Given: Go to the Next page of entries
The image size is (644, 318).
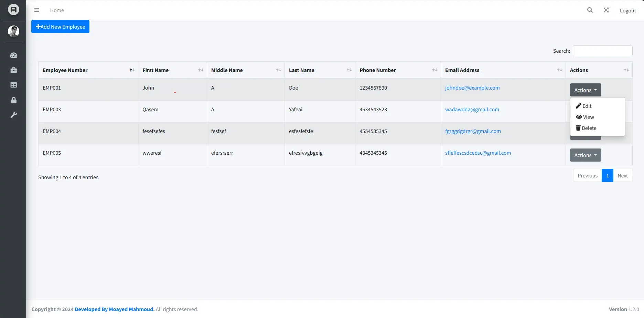Looking at the screenshot, I should (623, 175).
